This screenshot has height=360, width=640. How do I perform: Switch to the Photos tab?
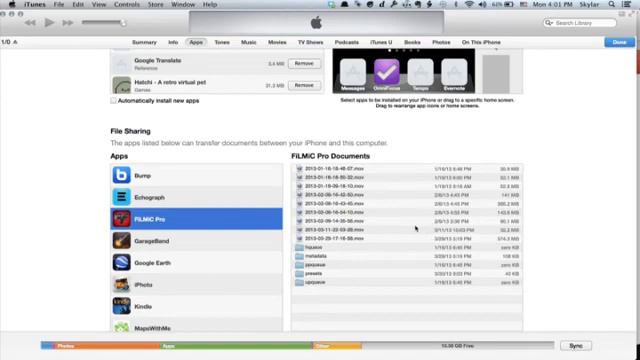(441, 42)
